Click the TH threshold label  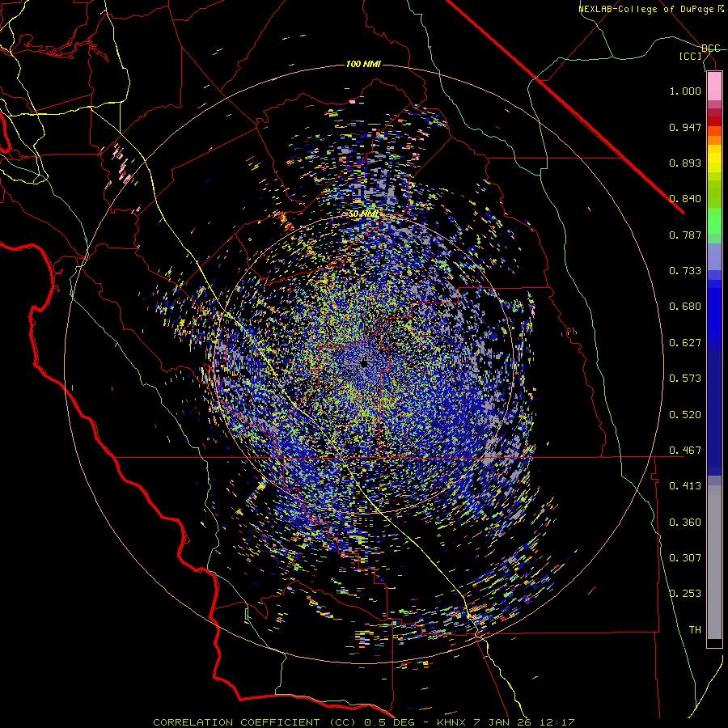(x=695, y=630)
